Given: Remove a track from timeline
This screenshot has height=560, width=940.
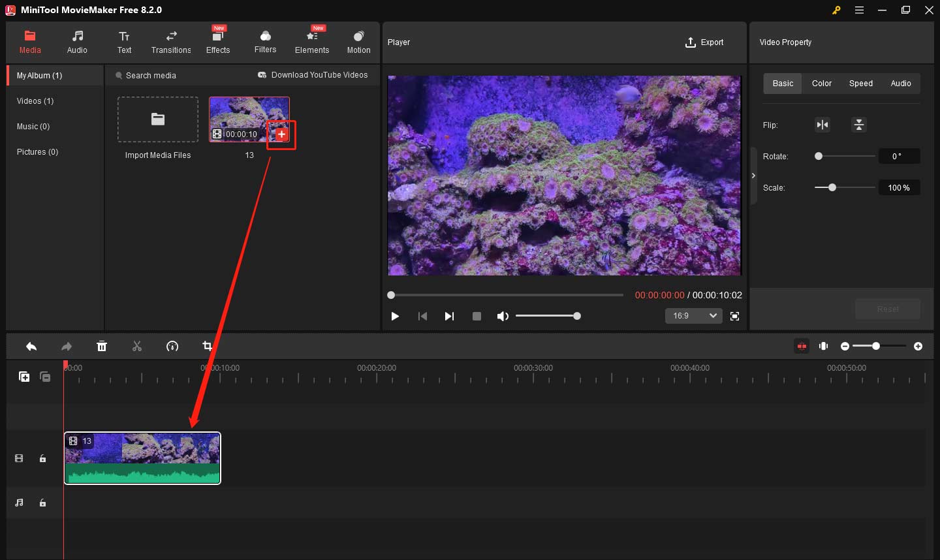Looking at the screenshot, I should (45, 377).
